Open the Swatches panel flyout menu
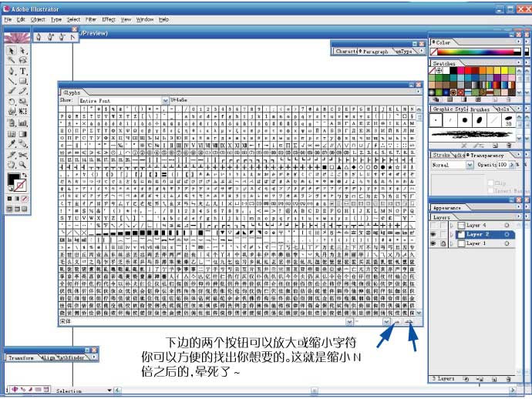This screenshot has width=532, height=399. pyautogui.click(x=518, y=62)
